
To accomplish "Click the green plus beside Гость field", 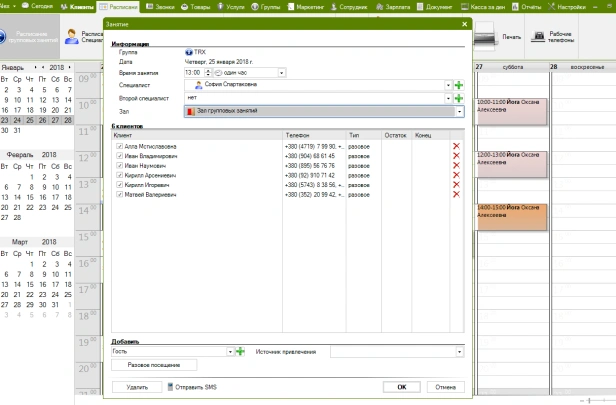I will click(x=240, y=352).
